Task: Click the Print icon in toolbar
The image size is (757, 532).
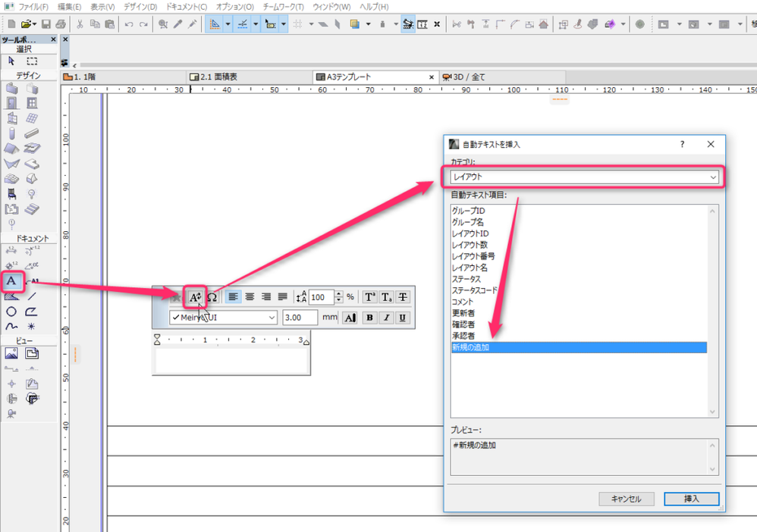Action: tap(61, 24)
